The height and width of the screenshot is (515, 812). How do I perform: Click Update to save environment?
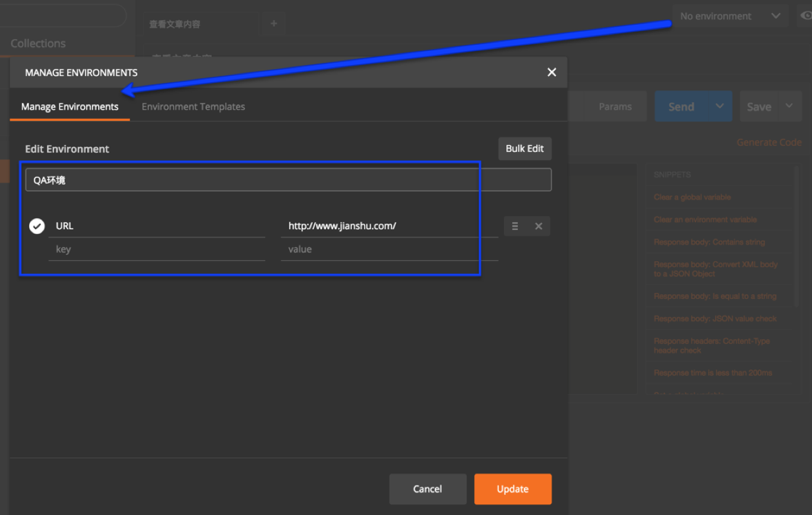pos(512,489)
